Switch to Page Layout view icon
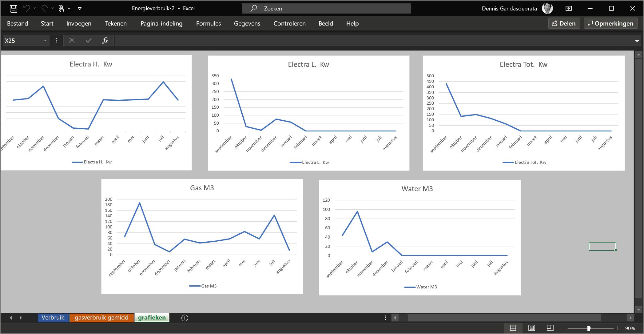The image size is (644, 334). [532, 328]
